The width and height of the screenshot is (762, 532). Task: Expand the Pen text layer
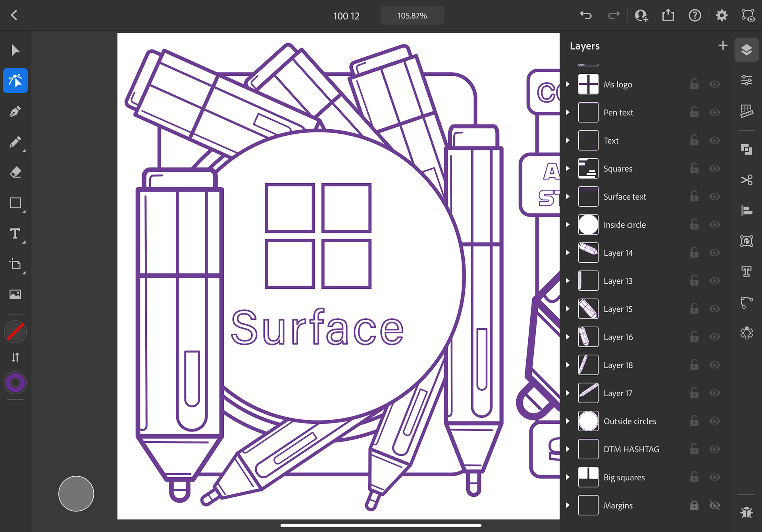click(568, 112)
